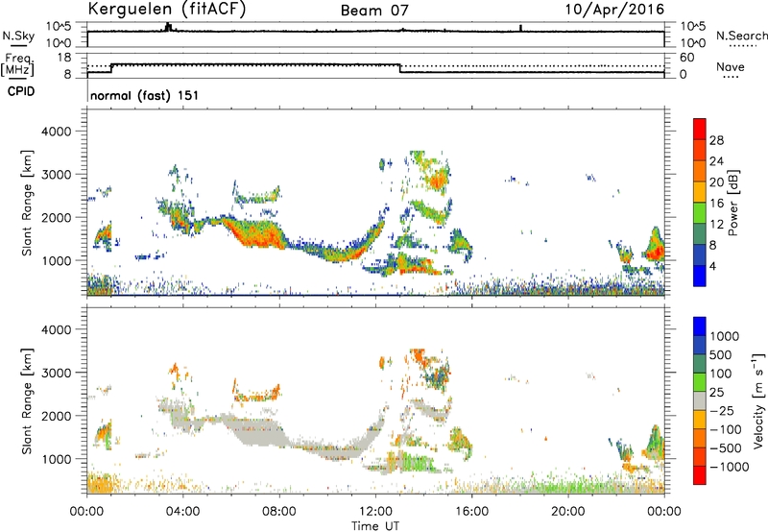Click the 'Slant Range [km]' label of power panel
768x532 pixels.
pos(27,203)
